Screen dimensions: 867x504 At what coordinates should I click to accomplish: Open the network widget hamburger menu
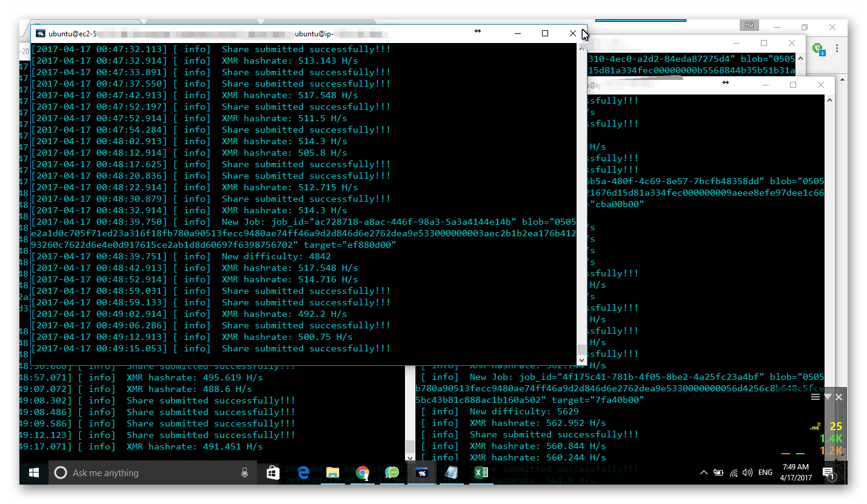815,397
